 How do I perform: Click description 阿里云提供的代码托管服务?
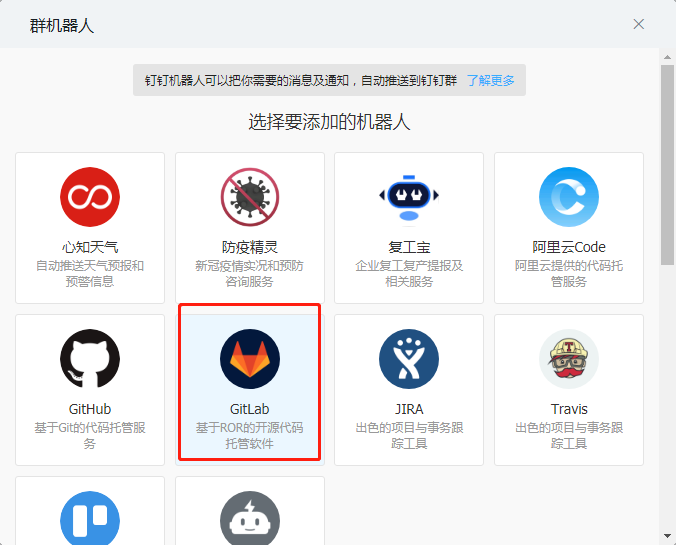[569, 273]
